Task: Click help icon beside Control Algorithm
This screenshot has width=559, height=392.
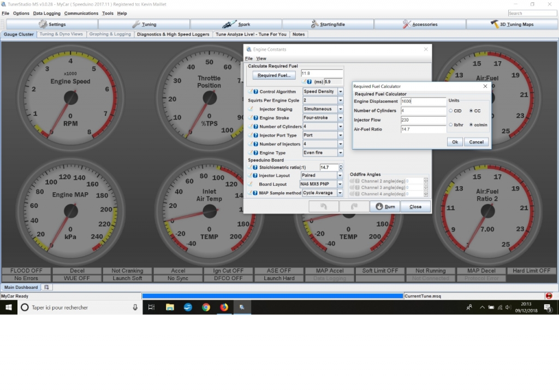Action: [255, 92]
